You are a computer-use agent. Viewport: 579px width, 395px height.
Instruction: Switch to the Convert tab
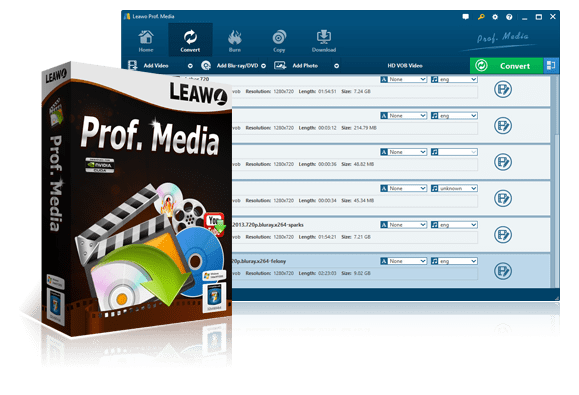coord(190,41)
